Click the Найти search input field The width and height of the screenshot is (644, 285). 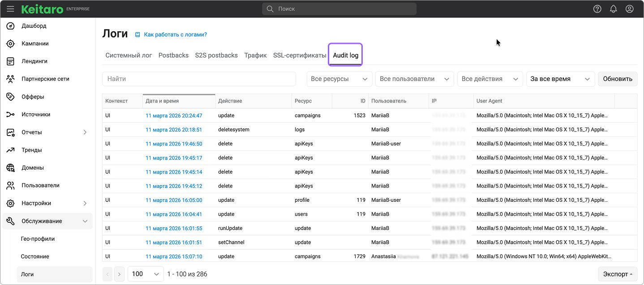tap(199, 79)
